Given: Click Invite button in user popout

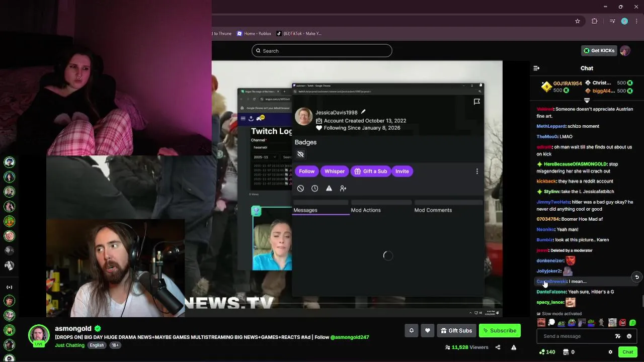Looking at the screenshot, I should click(402, 171).
